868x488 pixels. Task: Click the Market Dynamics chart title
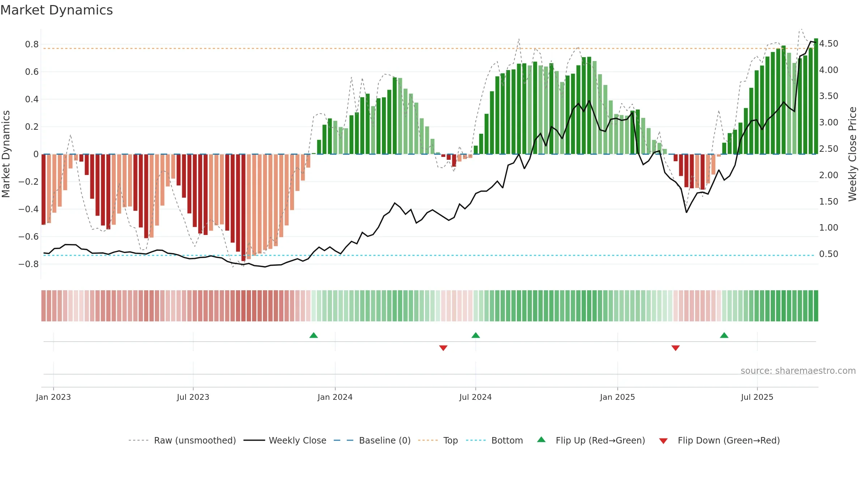click(x=56, y=10)
